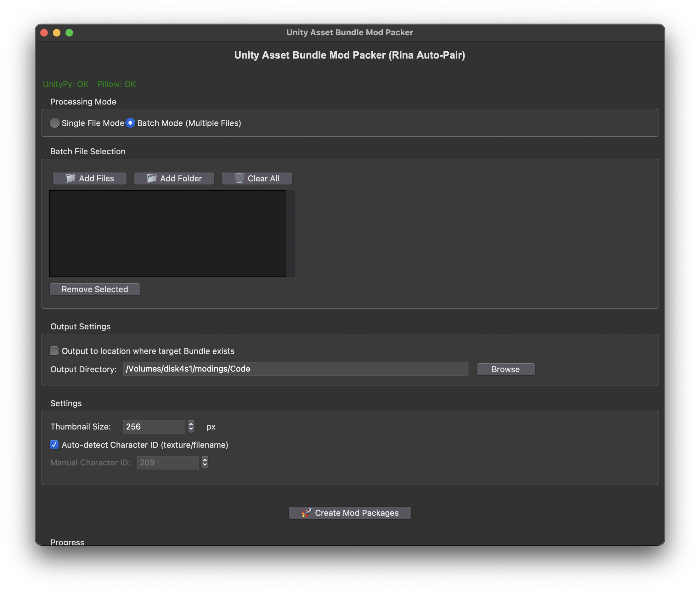This screenshot has height=592, width=700.
Task: Click the rocket icon on Create Mod Packages
Action: coord(306,513)
